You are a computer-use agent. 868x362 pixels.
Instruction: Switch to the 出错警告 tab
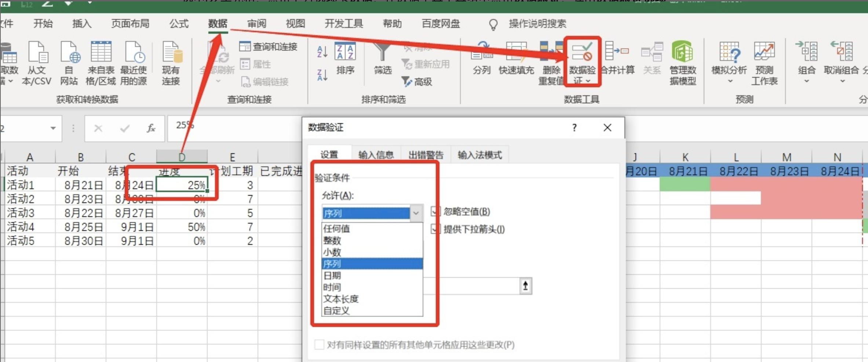click(x=426, y=155)
